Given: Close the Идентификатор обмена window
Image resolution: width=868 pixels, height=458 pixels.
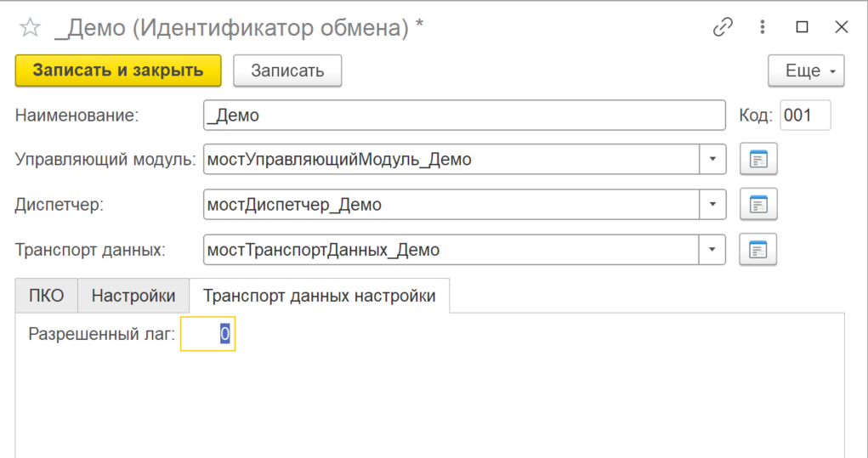Looking at the screenshot, I should pos(841,27).
